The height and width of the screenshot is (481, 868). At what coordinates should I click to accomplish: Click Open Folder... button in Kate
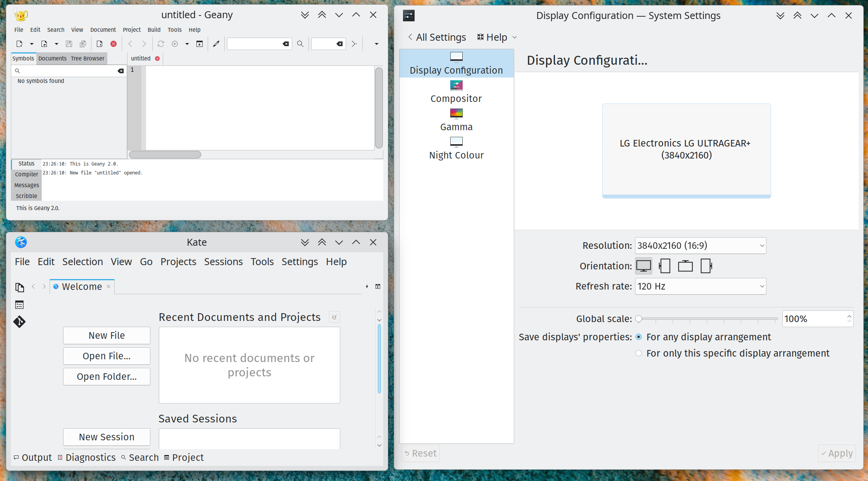point(107,377)
